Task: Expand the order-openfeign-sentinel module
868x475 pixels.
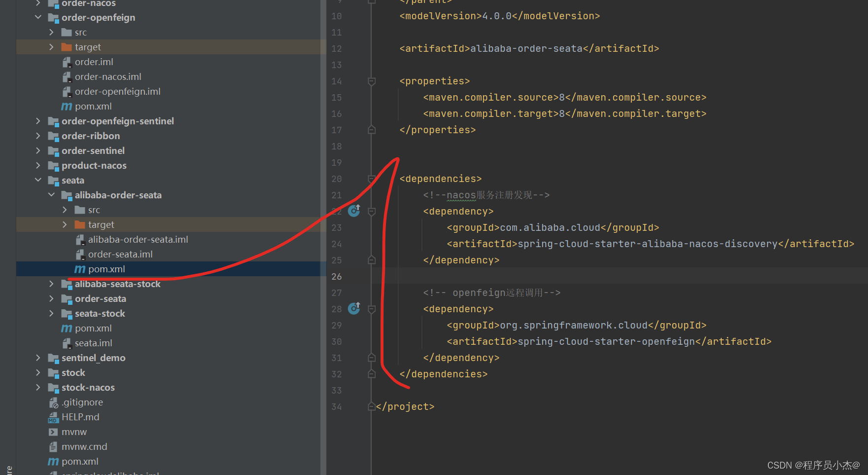Action: click(x=38, y=121)
